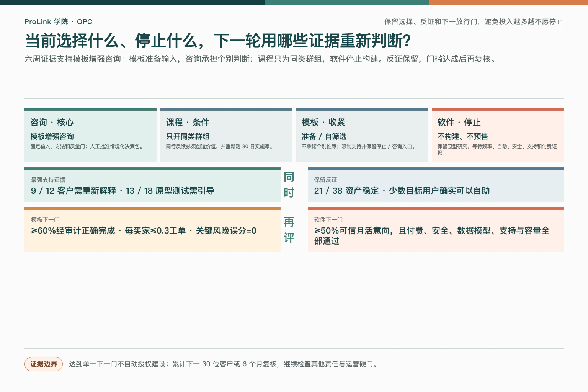This screenshot has height=392, width=588.
Task: Click the 准备 / 自筛选 subheading
Action: point(324,136)
